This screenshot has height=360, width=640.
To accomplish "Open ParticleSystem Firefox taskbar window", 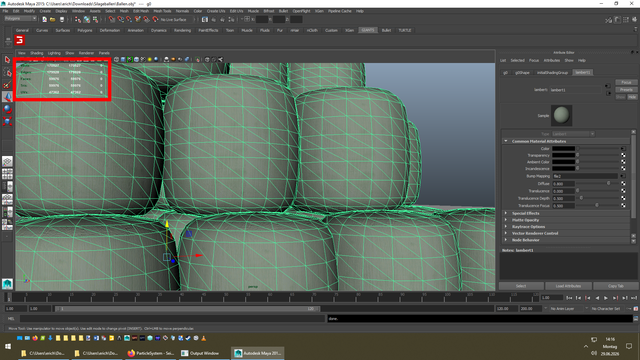I will (151, 353).
